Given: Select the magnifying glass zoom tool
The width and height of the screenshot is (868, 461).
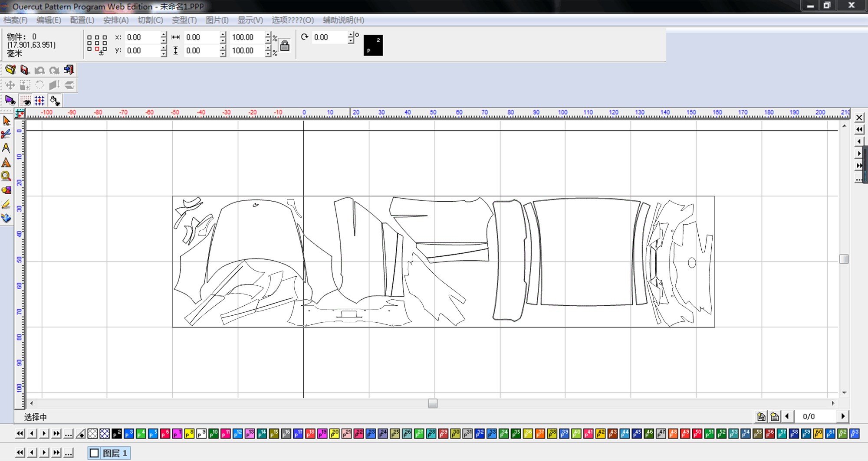Looking at the screenshot, I should (6, 176).
